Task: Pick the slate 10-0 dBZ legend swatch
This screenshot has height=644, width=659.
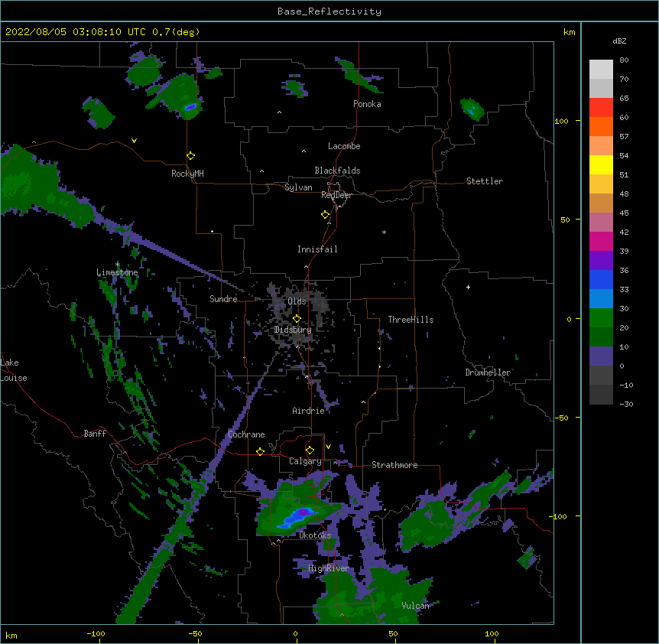Action: [x=601, y=356]
